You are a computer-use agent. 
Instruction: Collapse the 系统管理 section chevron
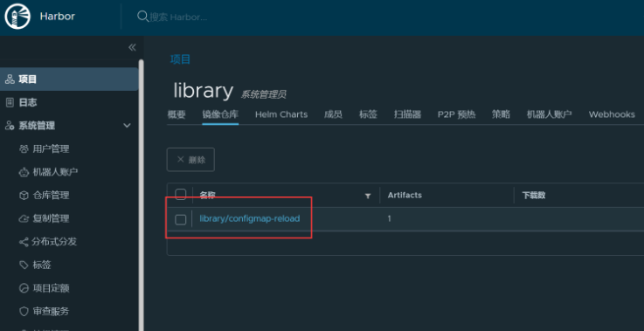pos(127,125)
